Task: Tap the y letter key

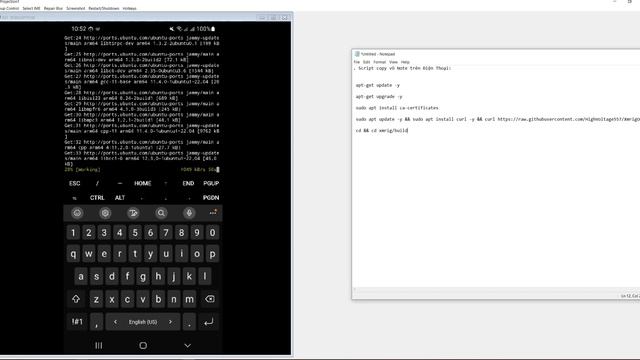Action: 151,254
